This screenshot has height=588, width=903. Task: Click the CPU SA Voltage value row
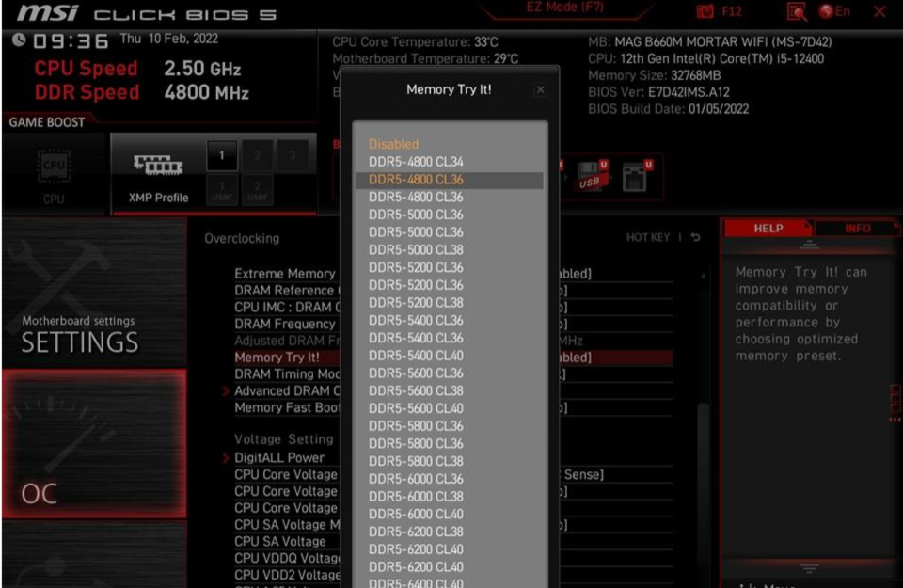coord(452,541)
